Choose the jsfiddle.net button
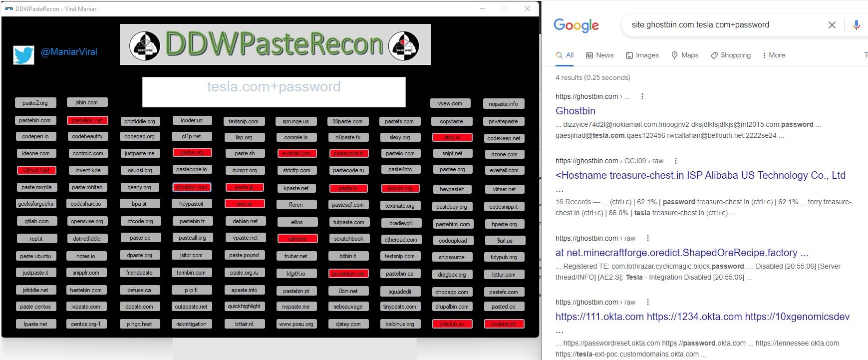This screenshot has height=360, width=868. tap(36, 290)
